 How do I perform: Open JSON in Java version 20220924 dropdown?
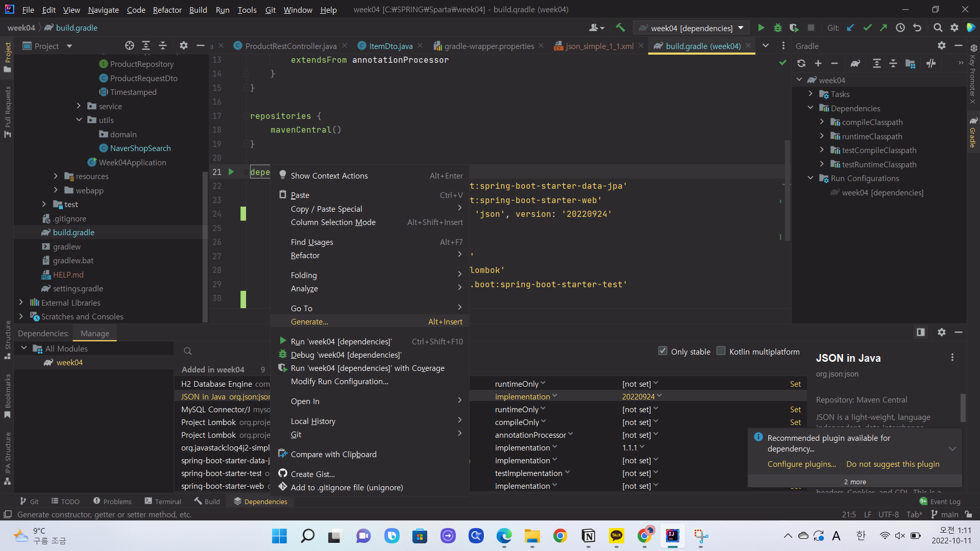(642, 396)
